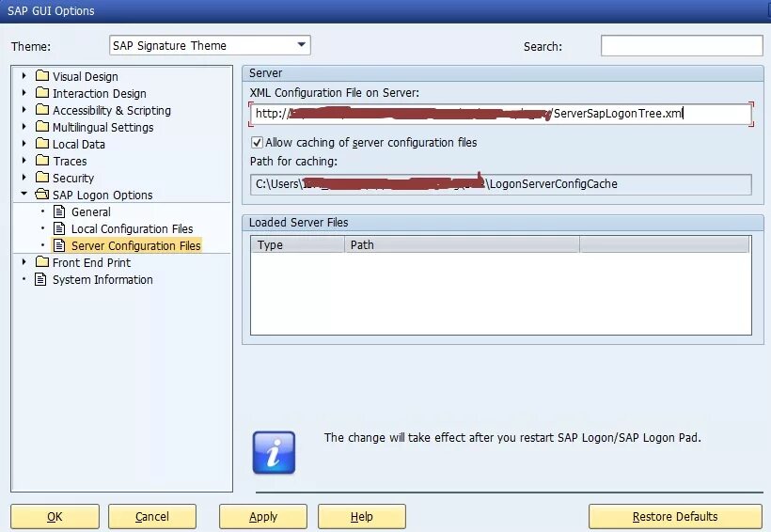This screenshot has height=532, width=771.
Task: Collapse the SAP Logon Options node
Action: [x=24, y=194]
